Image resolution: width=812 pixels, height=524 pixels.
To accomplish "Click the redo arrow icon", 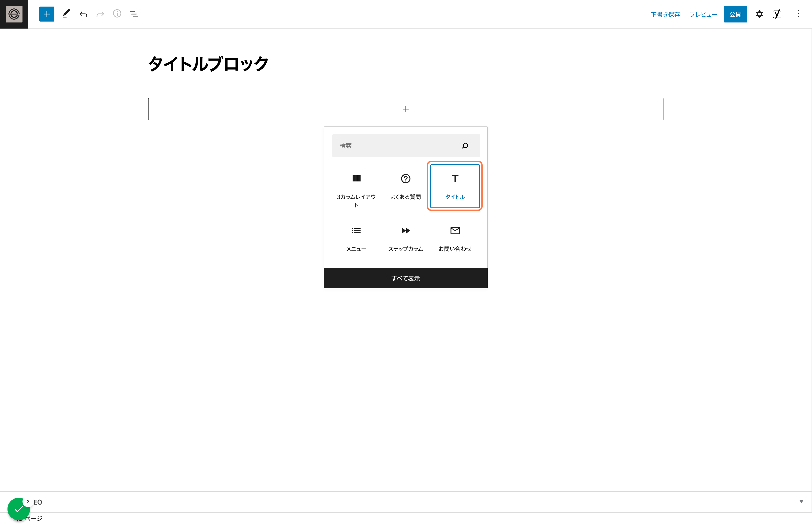I will click(100, 14).
